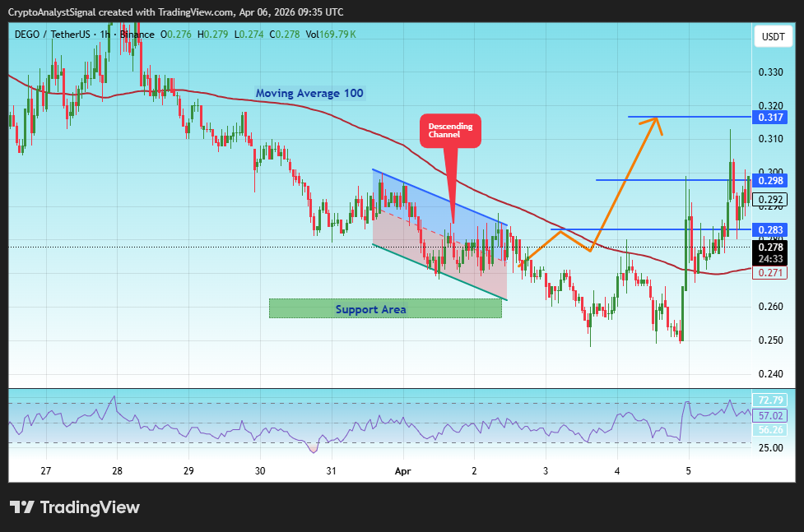Click the 24:33 candle countdown timer

coord(769,259)
